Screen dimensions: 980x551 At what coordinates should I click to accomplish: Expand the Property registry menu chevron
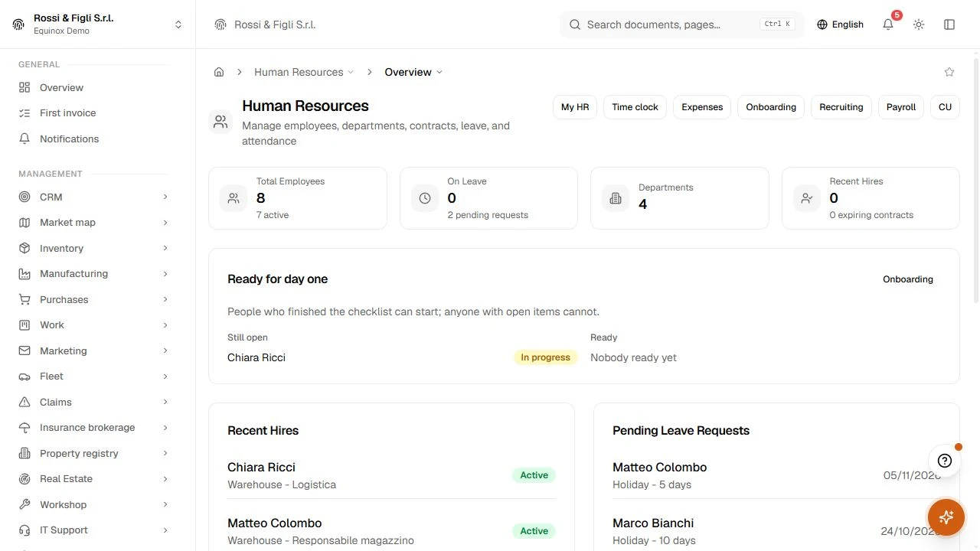pos(165,453)
